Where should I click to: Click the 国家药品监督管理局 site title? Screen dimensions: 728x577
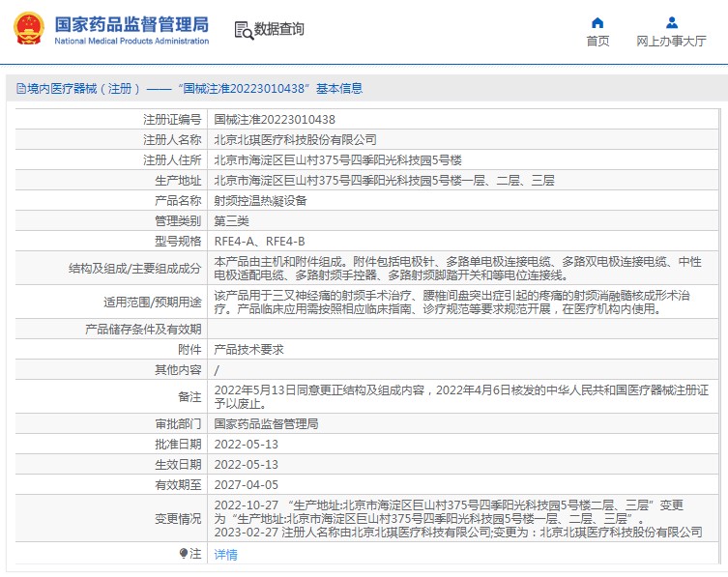131,24
